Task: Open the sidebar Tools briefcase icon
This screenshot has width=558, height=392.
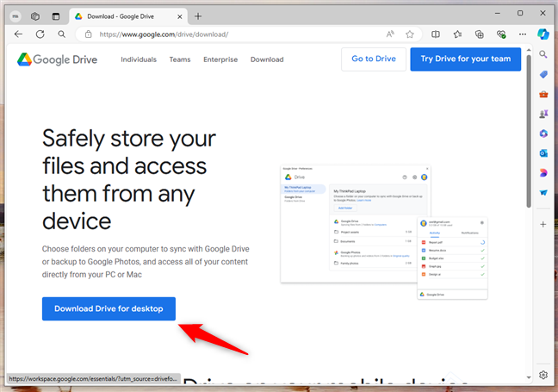Action: pyautogui.click(x=543, y=94)
